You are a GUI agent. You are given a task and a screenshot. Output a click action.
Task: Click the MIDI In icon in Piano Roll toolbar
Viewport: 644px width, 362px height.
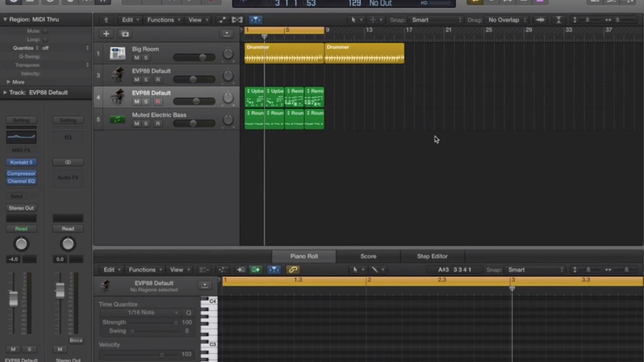click(240, 269)
